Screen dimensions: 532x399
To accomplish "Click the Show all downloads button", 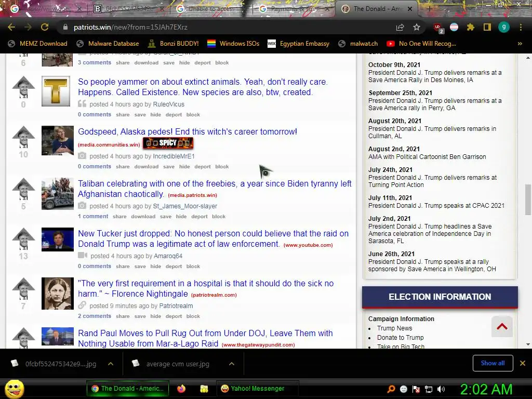I will pyautogui.click(x=493, y=363).
